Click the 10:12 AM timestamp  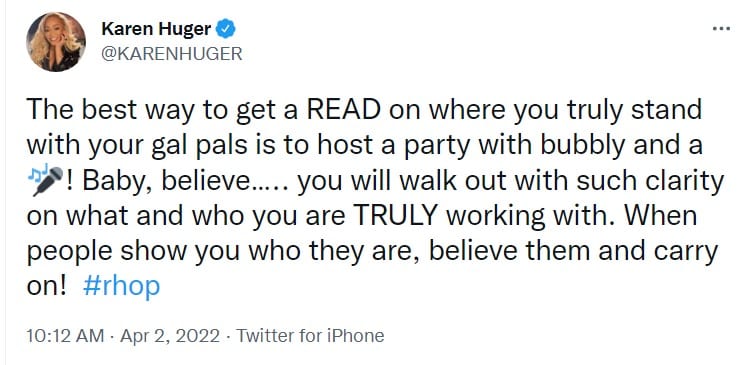click(x=65, y=336)
